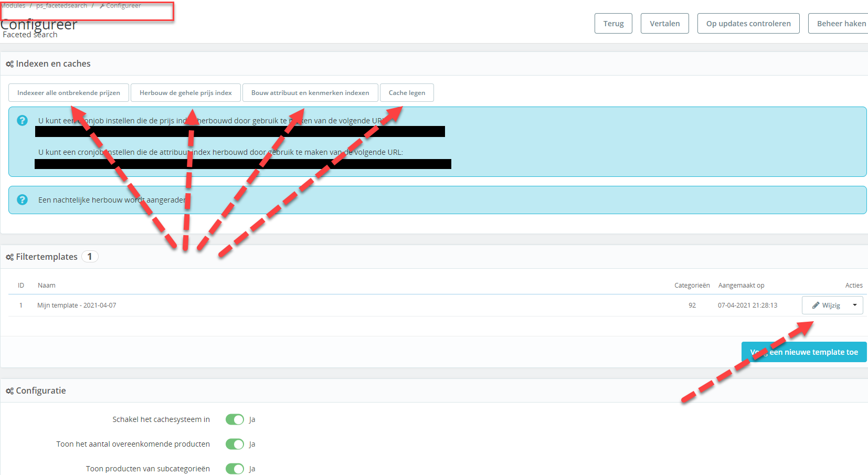This screenshot has width=868, height=475.
Task: Click the gears icon beside Indexen en caches
Action: click(x=9, y=64)
